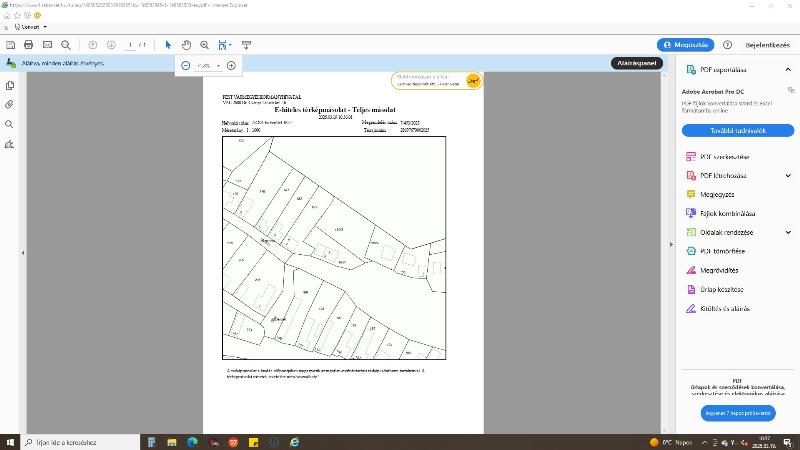Select the hand pan tool
Image resolution: width=800 pixels, height=450 pixels.
point(186,45)
